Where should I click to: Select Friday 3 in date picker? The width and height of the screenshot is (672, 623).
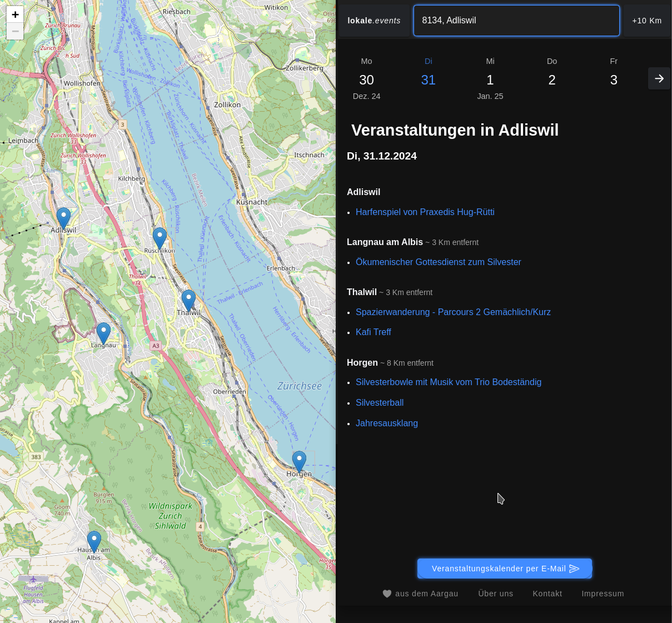click(x=613, y=79)
